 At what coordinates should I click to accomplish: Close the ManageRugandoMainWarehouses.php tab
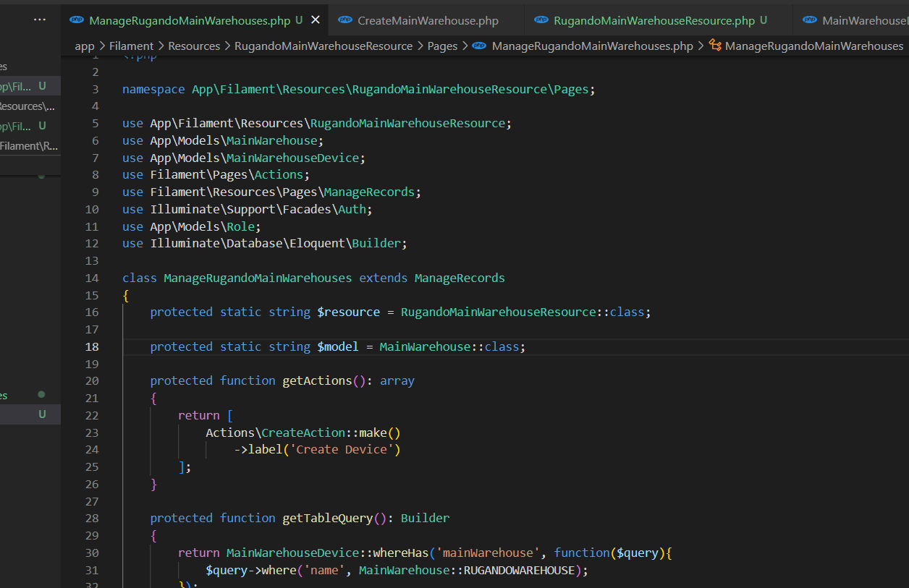click(315, 20)
